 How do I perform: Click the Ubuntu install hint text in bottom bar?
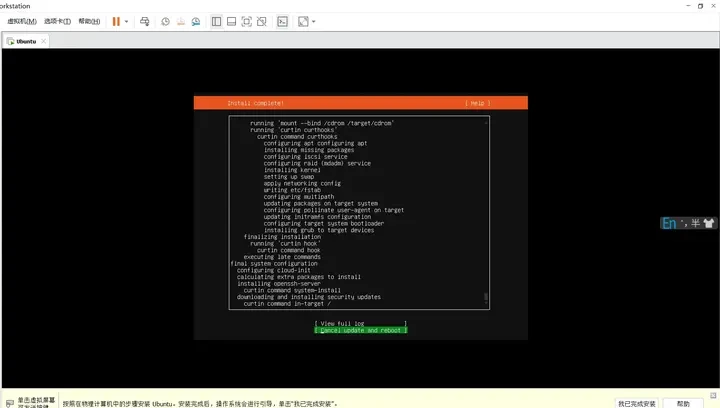200,404
